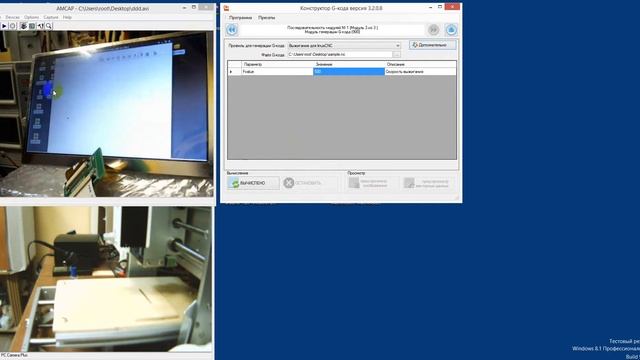640x360 pixels.
Task: Open the Options menu in AMCAP
Action: click(31, 17)
